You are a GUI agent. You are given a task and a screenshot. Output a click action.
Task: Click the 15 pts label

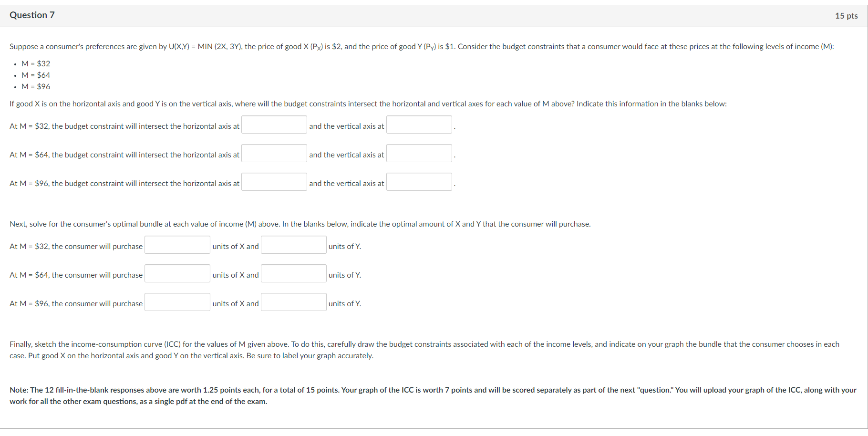click(845, 16)
